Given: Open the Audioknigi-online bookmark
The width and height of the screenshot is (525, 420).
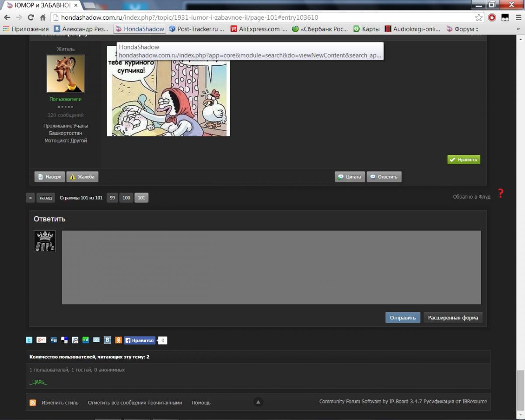Looking at the screenshot, I should [413, 29].
